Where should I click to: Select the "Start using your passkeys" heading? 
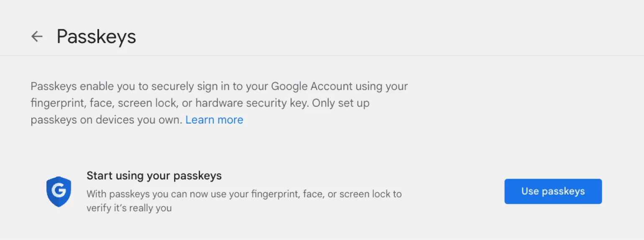pyautogui.click(x=154, y=176)
